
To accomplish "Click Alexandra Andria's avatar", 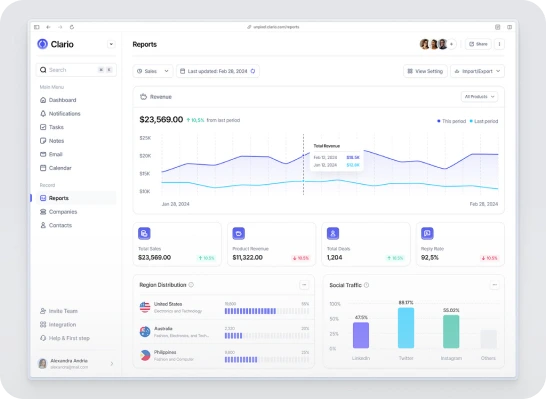I will [x=42, y=363].
